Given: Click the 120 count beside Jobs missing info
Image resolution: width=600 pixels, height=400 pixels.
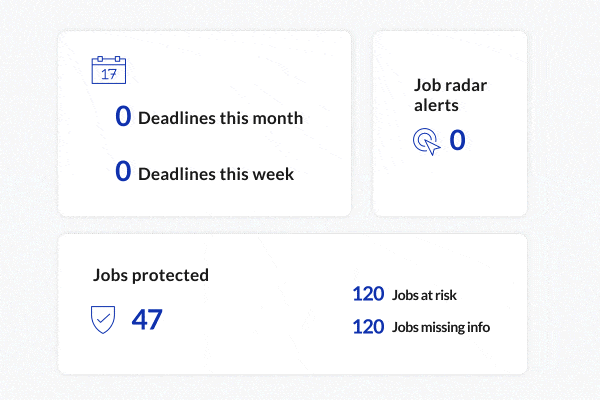Looking at the screenshot, I should pyautogui.click(x=368, y=327).
